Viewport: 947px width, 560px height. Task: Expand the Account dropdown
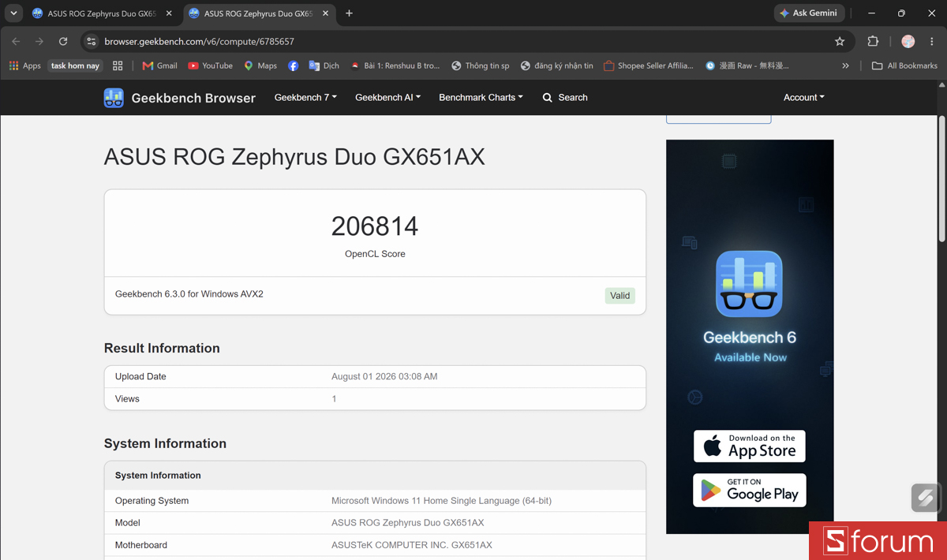(x=803, y=98)
